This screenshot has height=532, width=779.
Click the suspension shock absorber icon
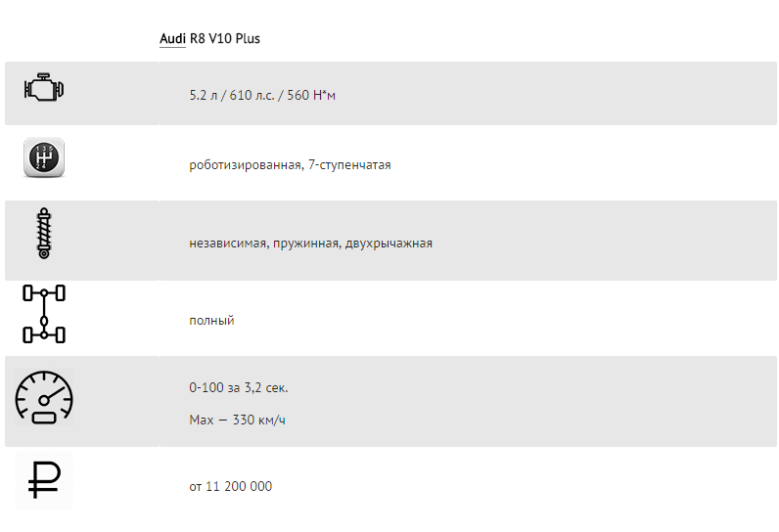click(44, 234)
